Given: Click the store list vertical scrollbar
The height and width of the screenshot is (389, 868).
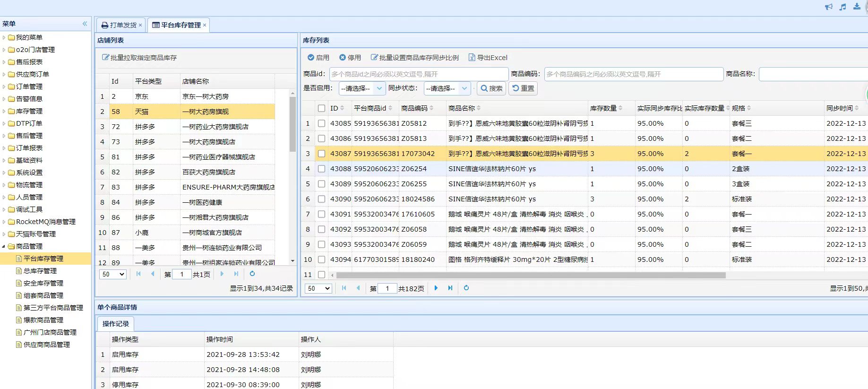Looking at the screenshot, I should click(292, 124).
